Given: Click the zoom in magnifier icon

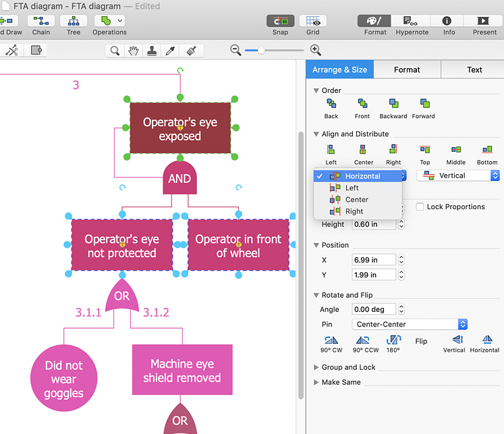Looking at the screenshot, I should tap(315, 50).
